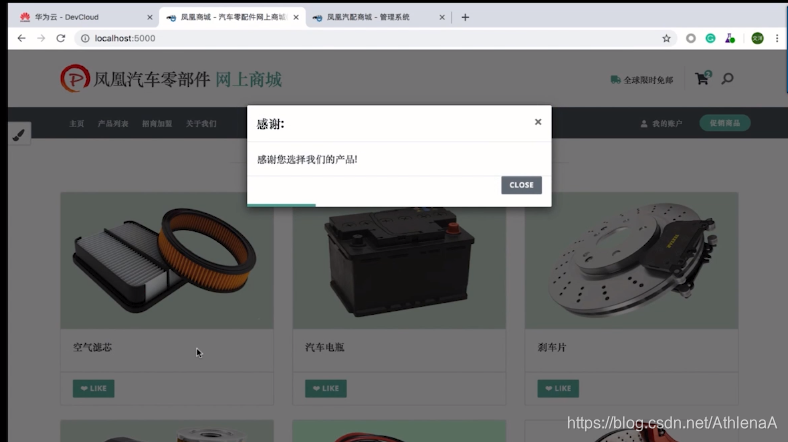This screenshot has height=442, width=788.
Task: Open 关于我们 in navigation bar
Action: [201, 124]
